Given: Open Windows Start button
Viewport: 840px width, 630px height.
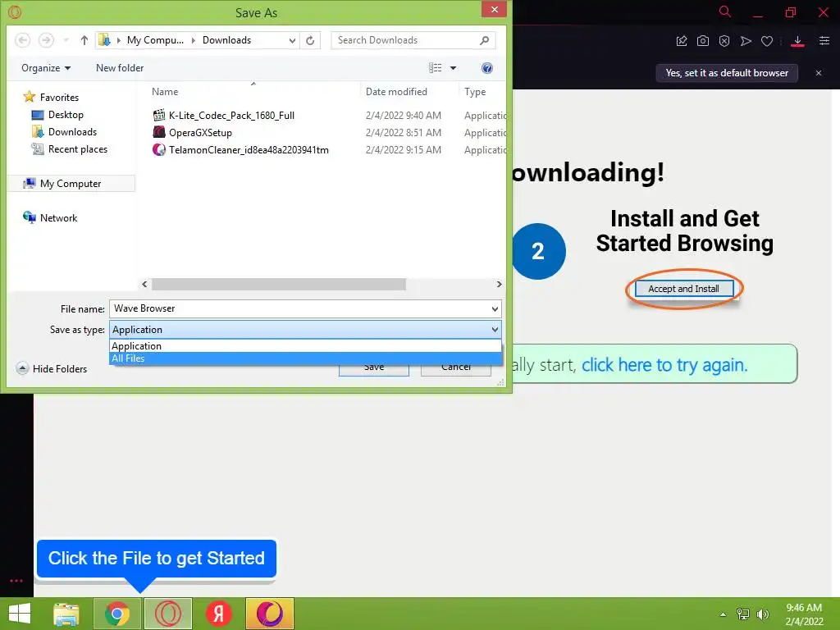Looking at the screenshot, I should (x=20, y=614).
